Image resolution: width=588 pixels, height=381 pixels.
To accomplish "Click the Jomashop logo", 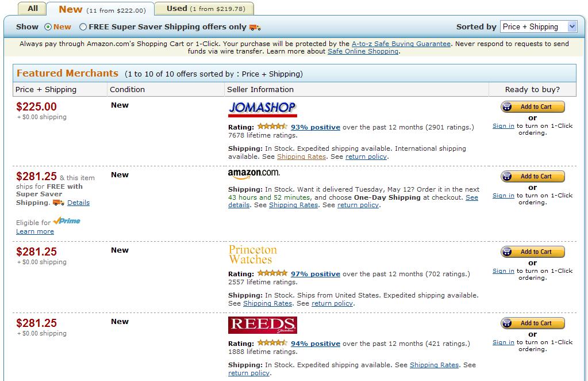I will [263, 109].
